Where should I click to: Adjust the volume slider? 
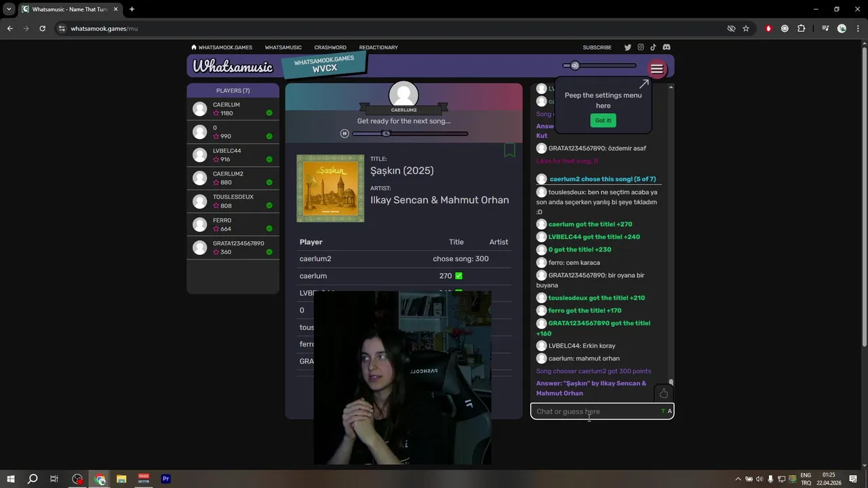(x=599, y=66)
